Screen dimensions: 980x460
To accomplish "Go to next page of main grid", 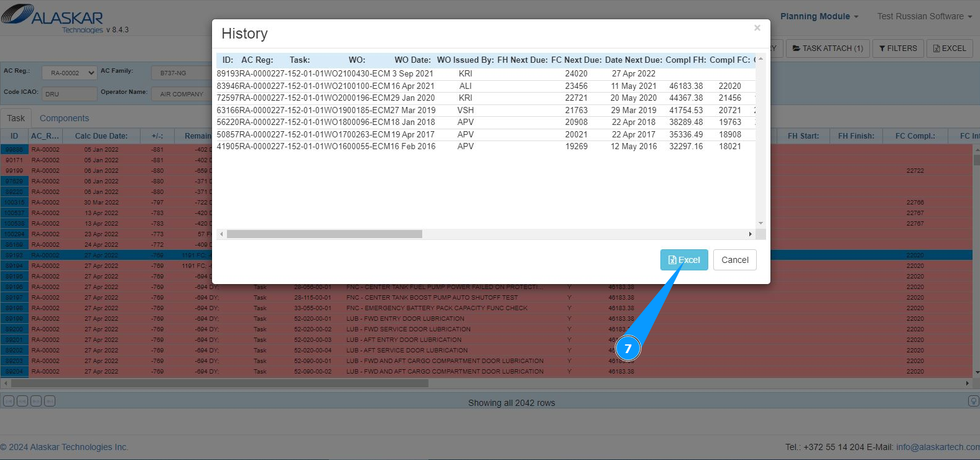I will click(36, 401).
